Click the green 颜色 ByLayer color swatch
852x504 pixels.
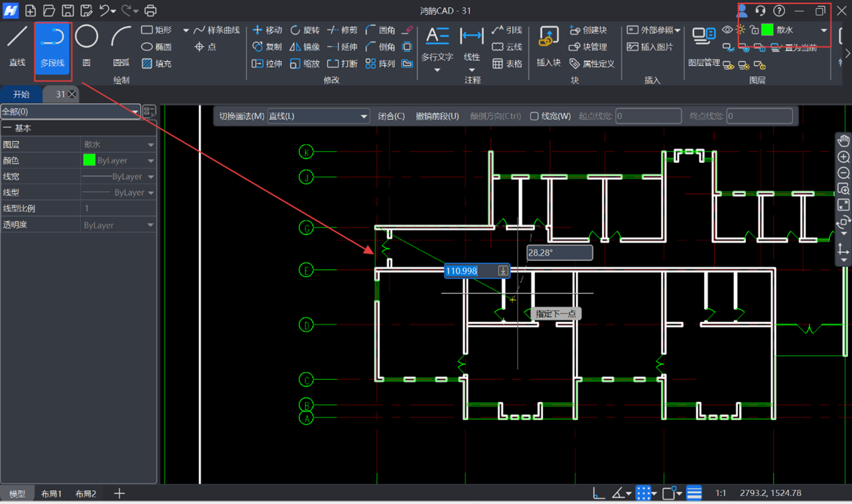(89, 160)
